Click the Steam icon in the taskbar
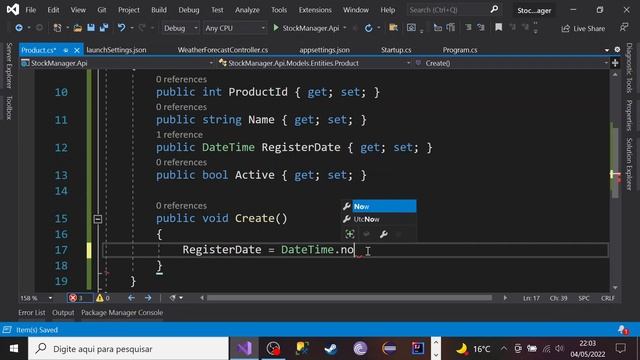 tap(331, 349)
